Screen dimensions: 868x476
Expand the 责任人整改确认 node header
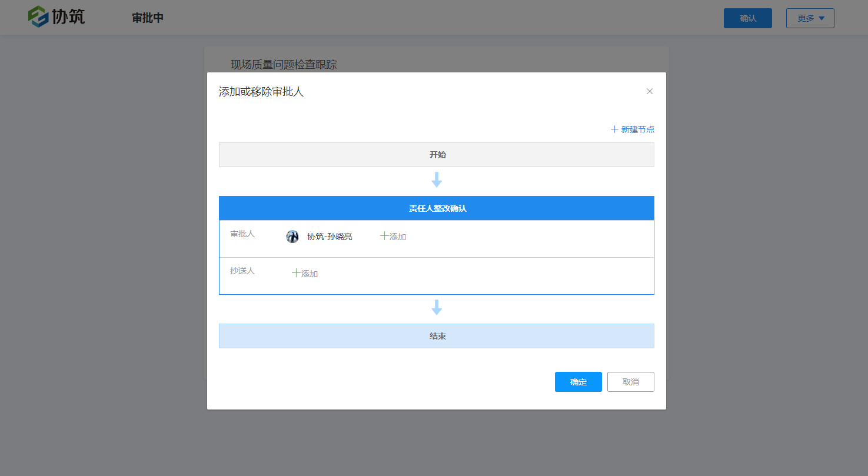[436, 208]
